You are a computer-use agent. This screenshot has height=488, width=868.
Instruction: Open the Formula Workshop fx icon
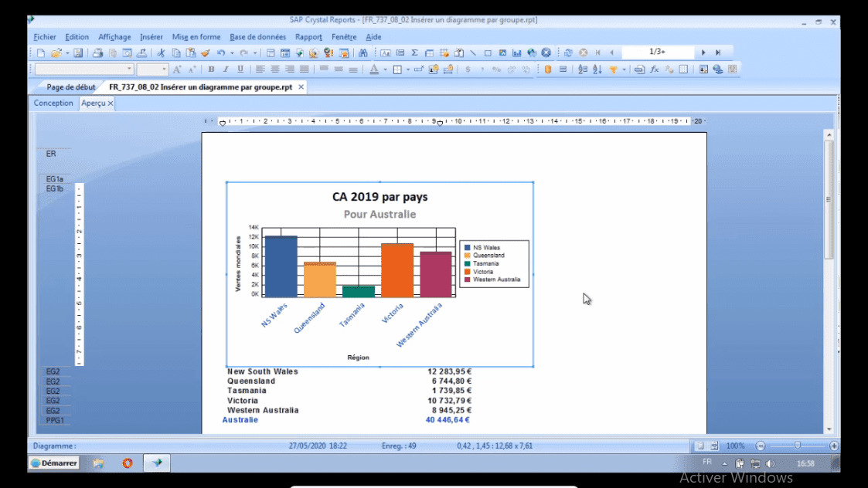pos(654,69)
